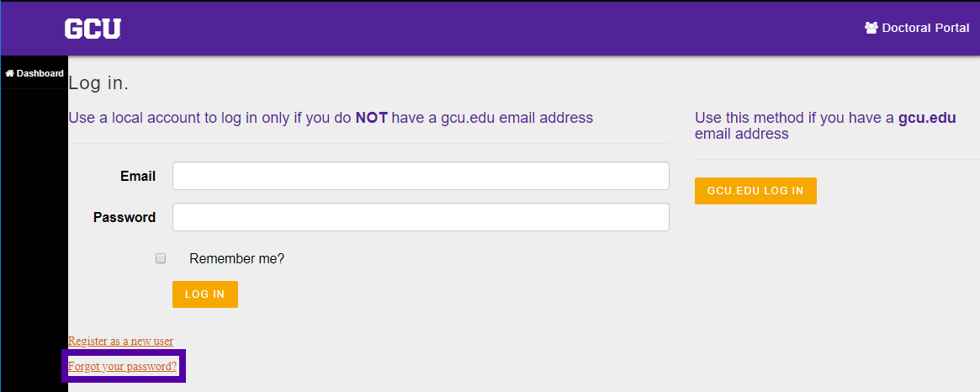Click the Email field label
Viewport: 980px width, 392px height.
[x=138, y=177]
